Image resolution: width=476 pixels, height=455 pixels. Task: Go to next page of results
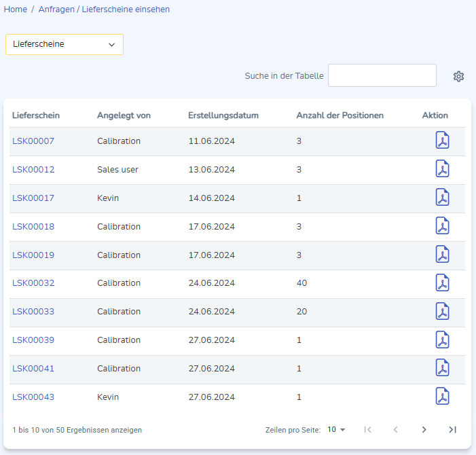tap(424, 429)
